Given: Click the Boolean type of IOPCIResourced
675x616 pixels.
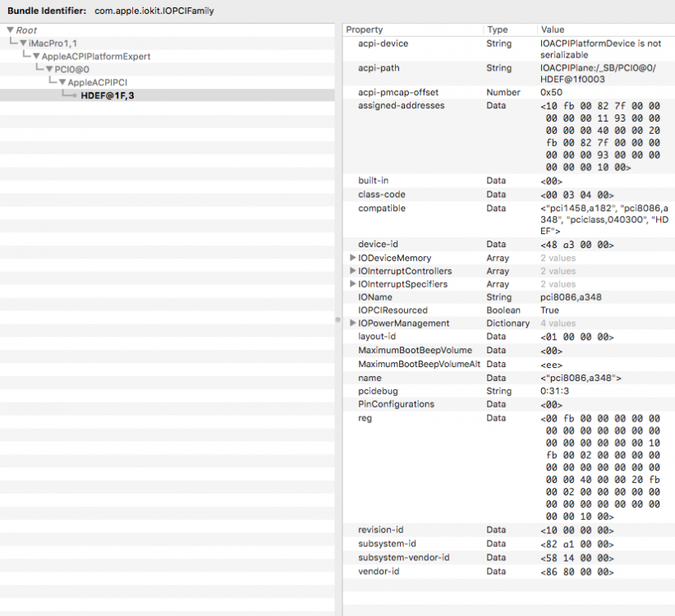Looking at the screenshot, I should (x=503, y=310).
